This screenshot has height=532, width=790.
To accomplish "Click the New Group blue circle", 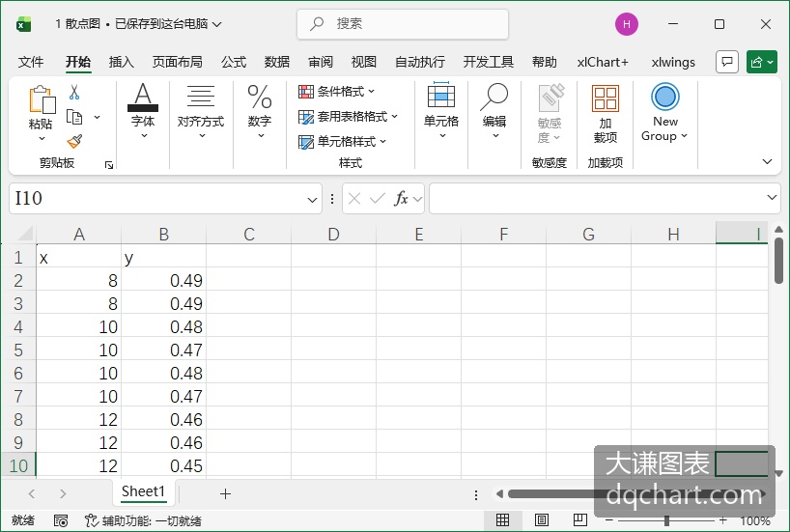I will [x=665, y=97].
